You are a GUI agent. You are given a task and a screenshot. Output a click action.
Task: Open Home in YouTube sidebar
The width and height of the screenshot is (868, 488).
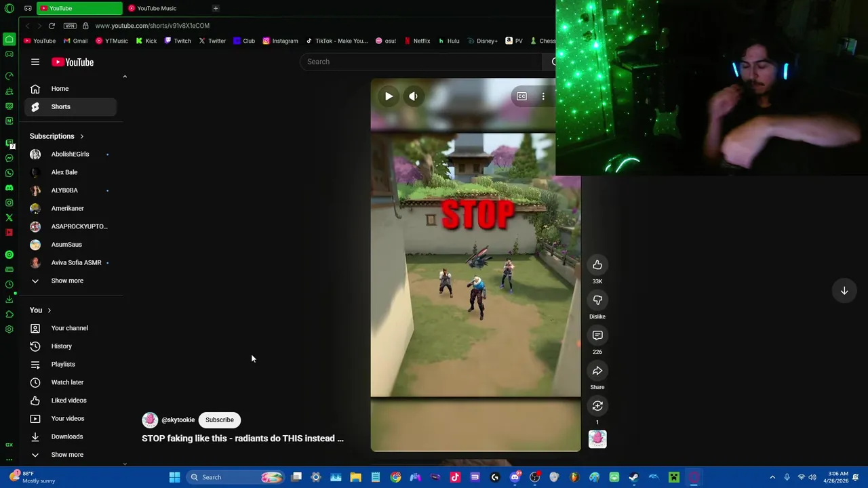71,89
